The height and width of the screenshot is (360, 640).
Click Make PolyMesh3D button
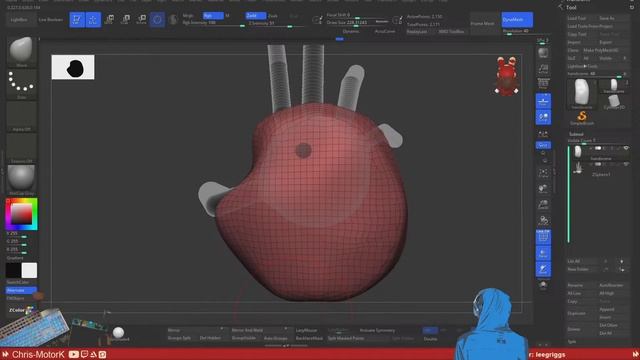coord(606,50)
